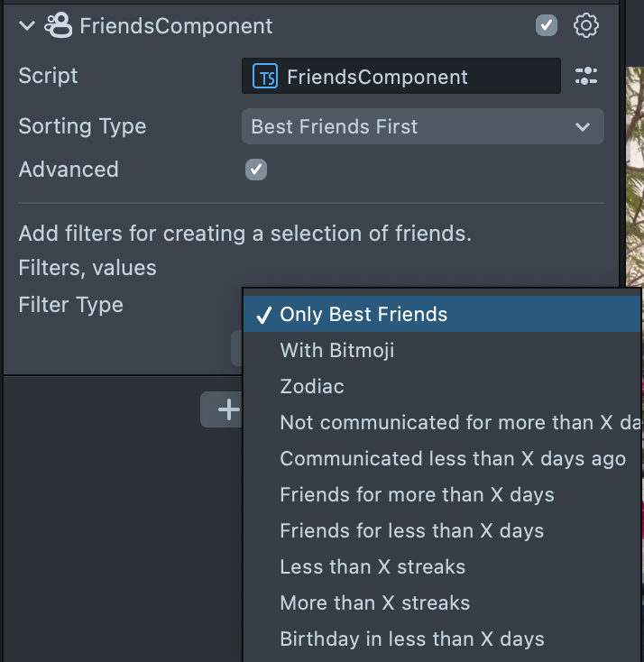
Task: Select Only Best Friends filter
Action: coord(363,315)
